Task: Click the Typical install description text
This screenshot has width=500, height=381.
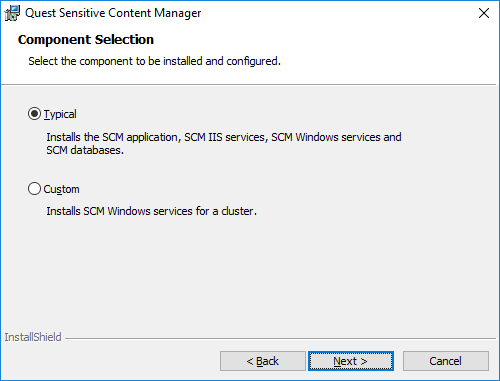Action: (x=224, y=144)
